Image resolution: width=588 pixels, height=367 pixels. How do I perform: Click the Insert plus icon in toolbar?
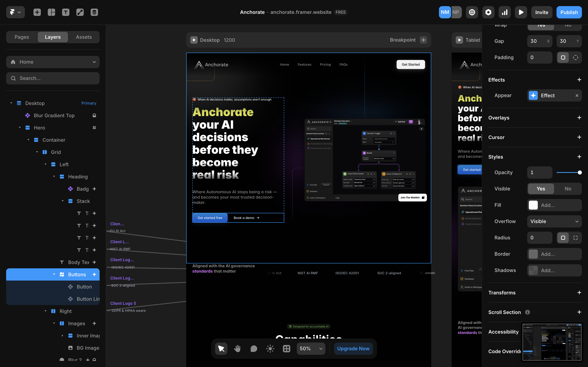click(x=37, y=12)
